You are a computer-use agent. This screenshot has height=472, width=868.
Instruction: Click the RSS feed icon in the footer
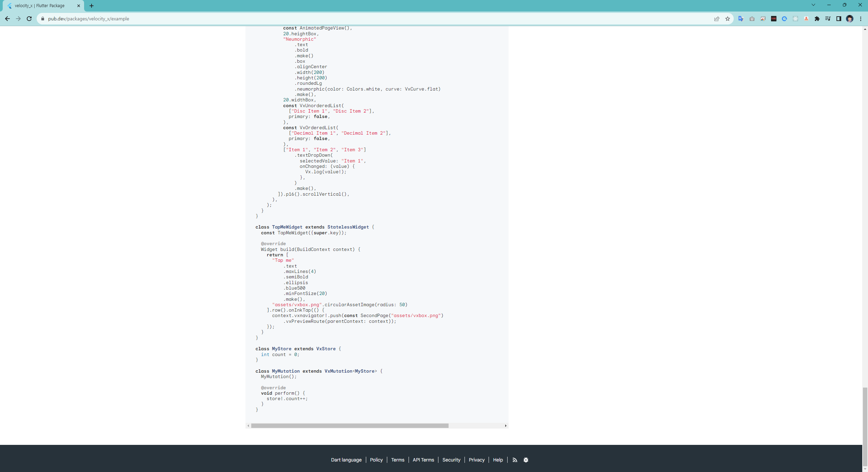pos(515,460)
